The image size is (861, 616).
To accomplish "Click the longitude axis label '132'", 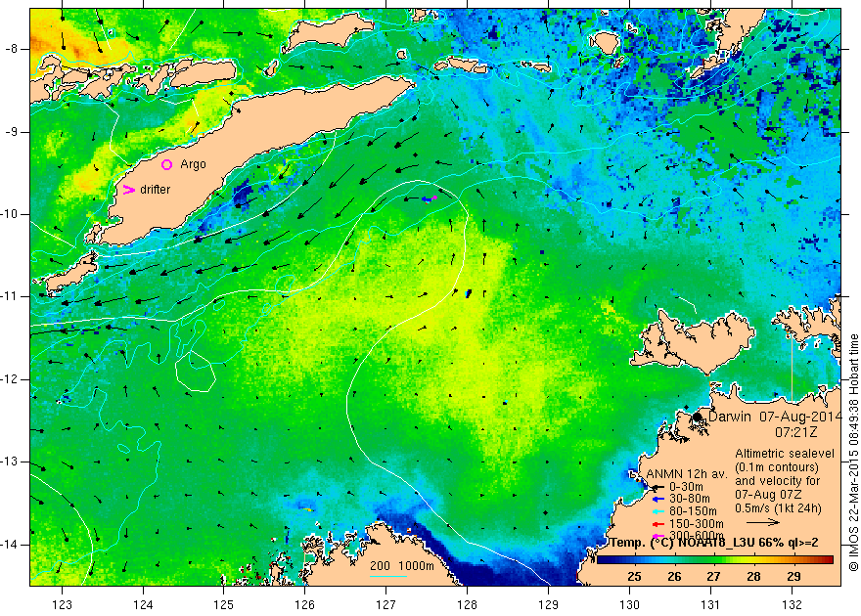I will (792, 605).
